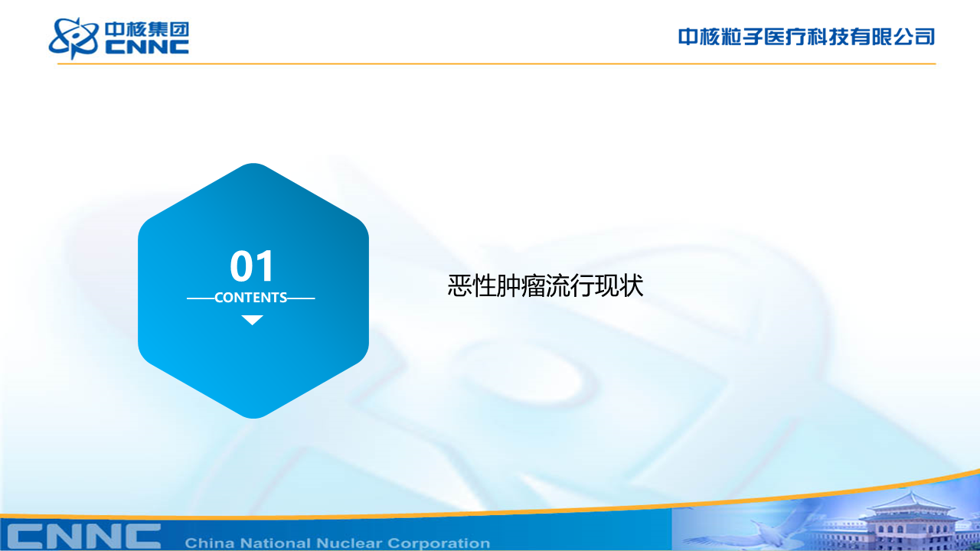
Task: Select the 中核粒子医疗科技有限公司 company name
Action: pos(806,36)
